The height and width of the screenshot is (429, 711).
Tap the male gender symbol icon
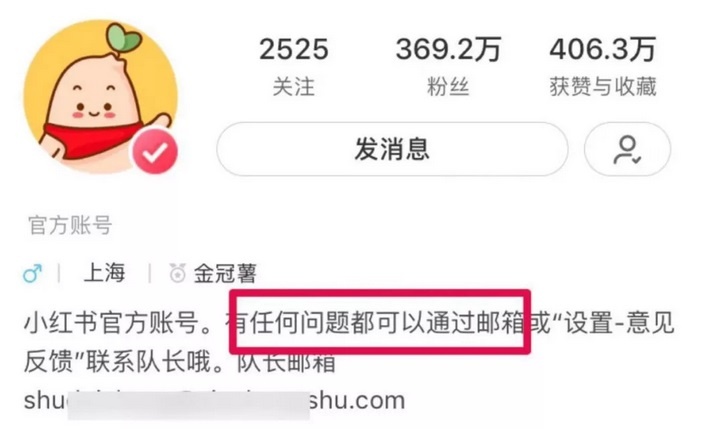[33, 273]
